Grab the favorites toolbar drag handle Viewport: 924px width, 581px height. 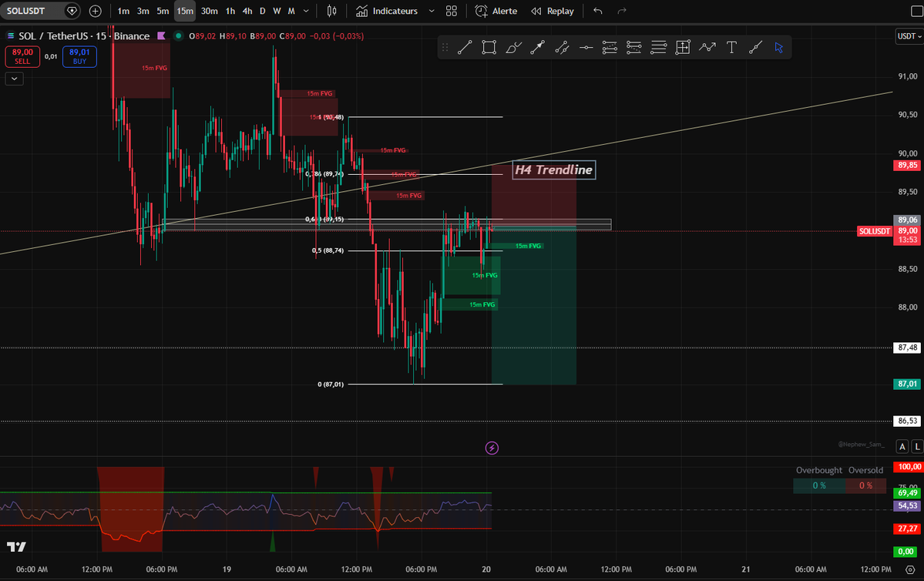[445, 48]
